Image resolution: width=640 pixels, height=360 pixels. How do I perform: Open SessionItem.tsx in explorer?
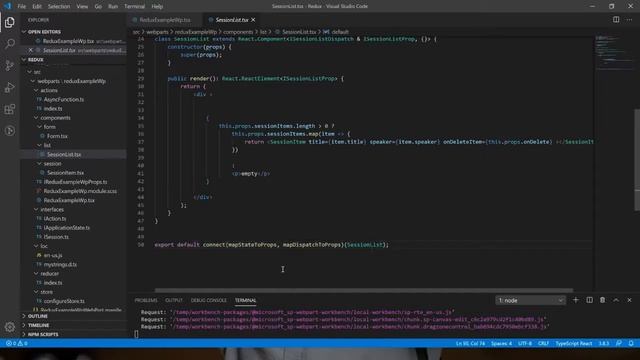[x=65, y=173]
